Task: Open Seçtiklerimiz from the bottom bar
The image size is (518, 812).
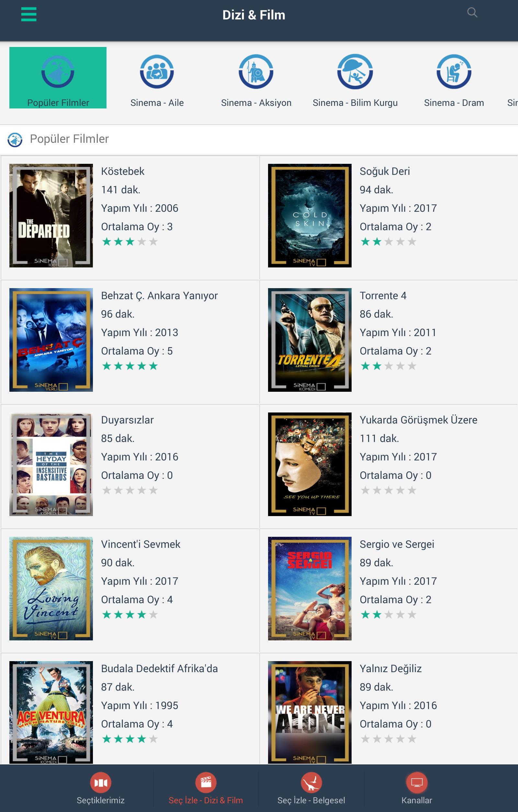Action: pos(100,788)
